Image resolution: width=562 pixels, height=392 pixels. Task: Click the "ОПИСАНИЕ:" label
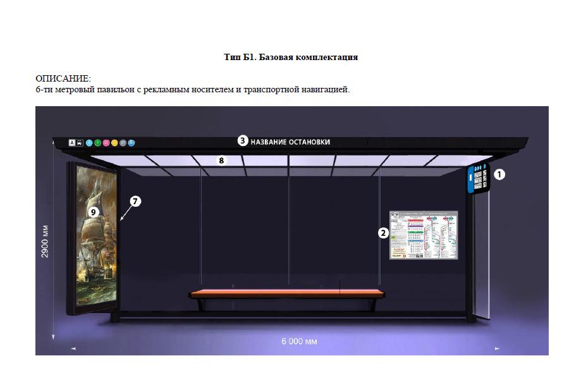pyautogui.click(x=63, y=78)
